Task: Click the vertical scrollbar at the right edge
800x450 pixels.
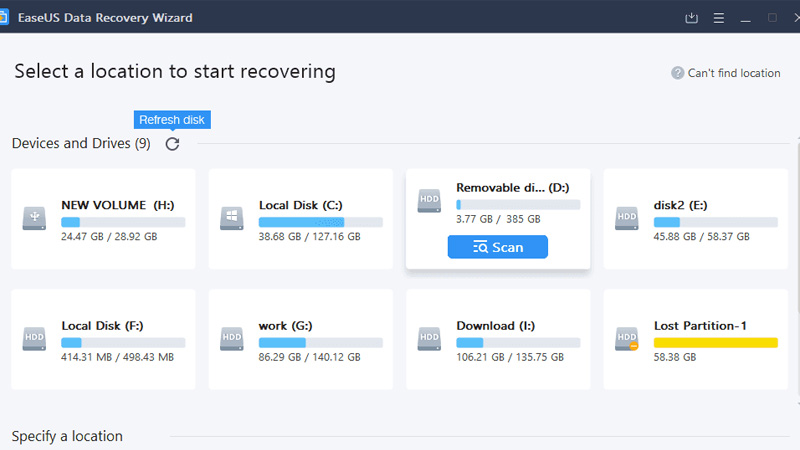Action: pos(798,270)
